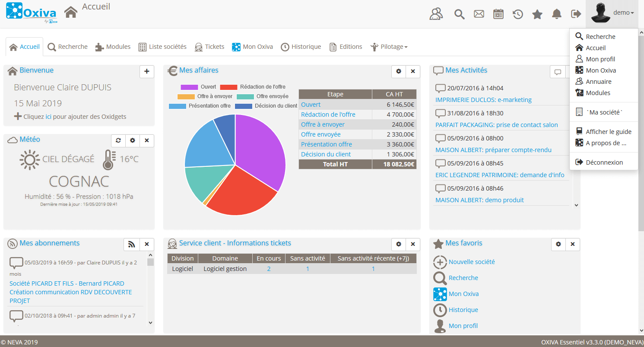Open the notifications bell icon
The width and height of the screenshot is (644, 347).
[x=557, y=14]
